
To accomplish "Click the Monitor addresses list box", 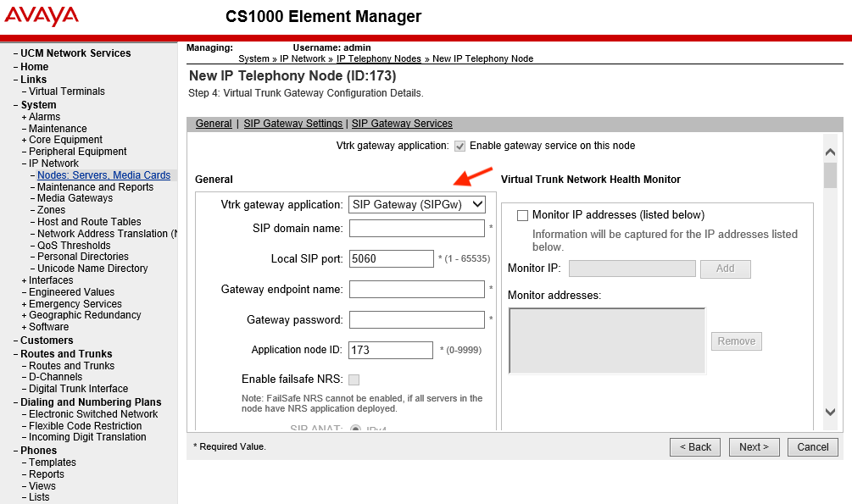I will [607, 341].
